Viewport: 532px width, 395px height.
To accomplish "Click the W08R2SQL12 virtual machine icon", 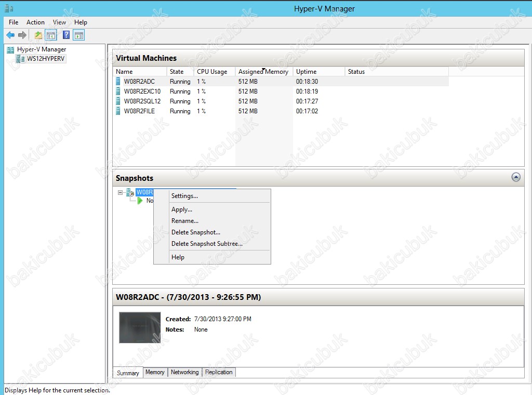I will tap(118, 101).
